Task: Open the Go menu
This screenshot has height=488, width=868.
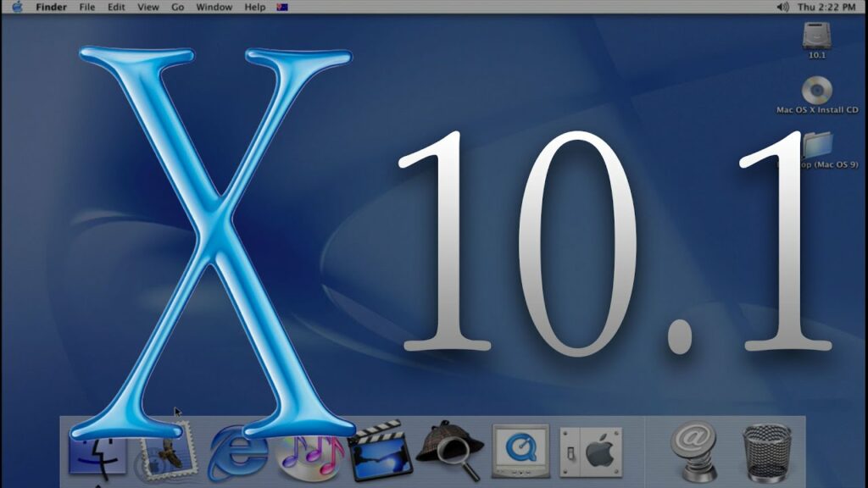Action: click(178, 7)
